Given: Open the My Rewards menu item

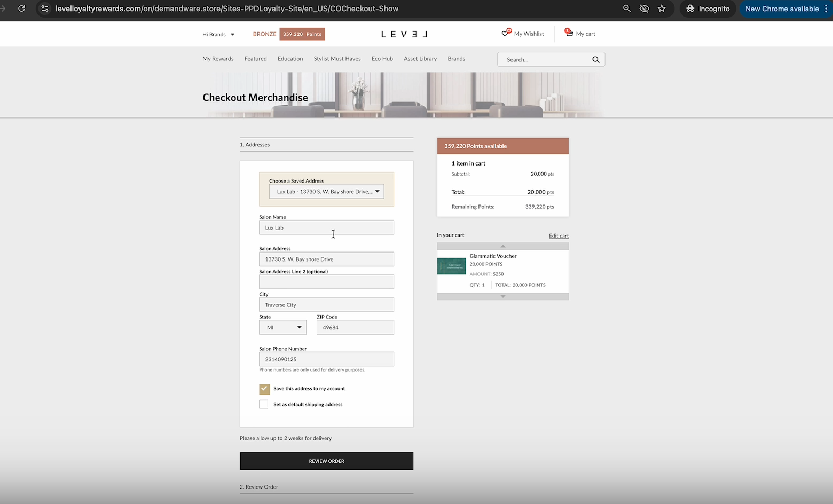Looking at the screenshot, I should pyautogui.click(x=218, y=59).
